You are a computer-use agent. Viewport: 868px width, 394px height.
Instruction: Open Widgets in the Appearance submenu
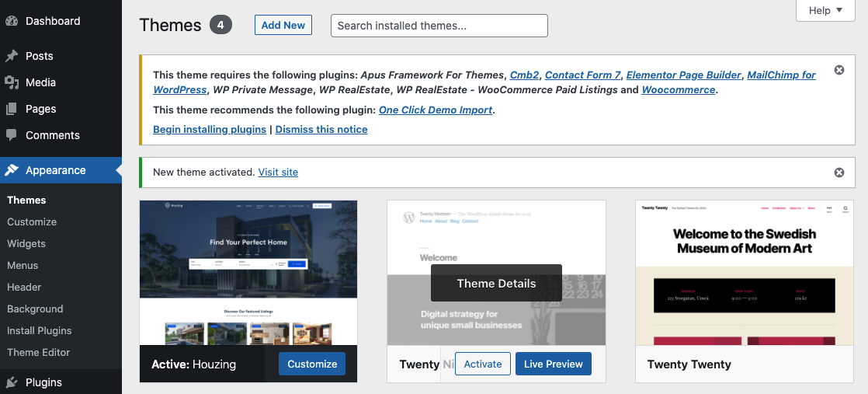click(26, 243)
